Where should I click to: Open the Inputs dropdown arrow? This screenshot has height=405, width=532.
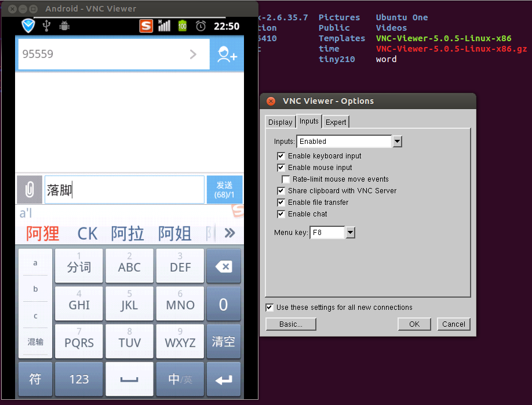click(x=397, y=142)
